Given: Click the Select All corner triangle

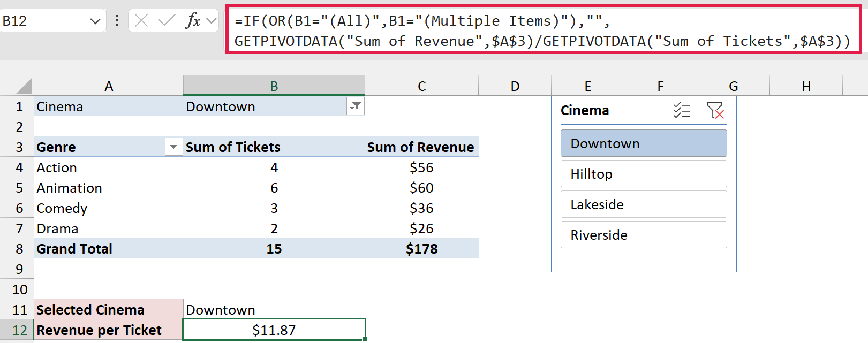Looking at the screenshot, I should 25,86.
